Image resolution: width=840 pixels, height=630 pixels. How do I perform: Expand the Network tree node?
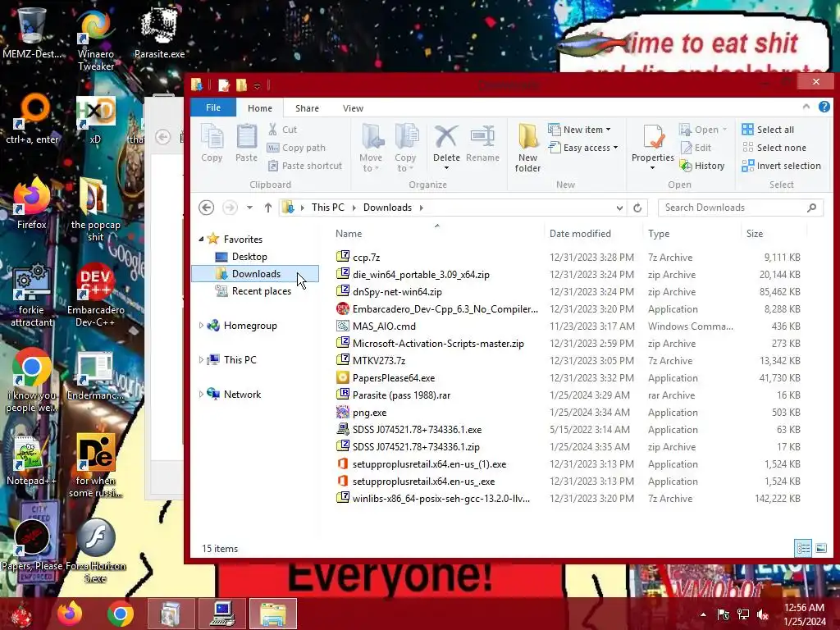point(202,395)
